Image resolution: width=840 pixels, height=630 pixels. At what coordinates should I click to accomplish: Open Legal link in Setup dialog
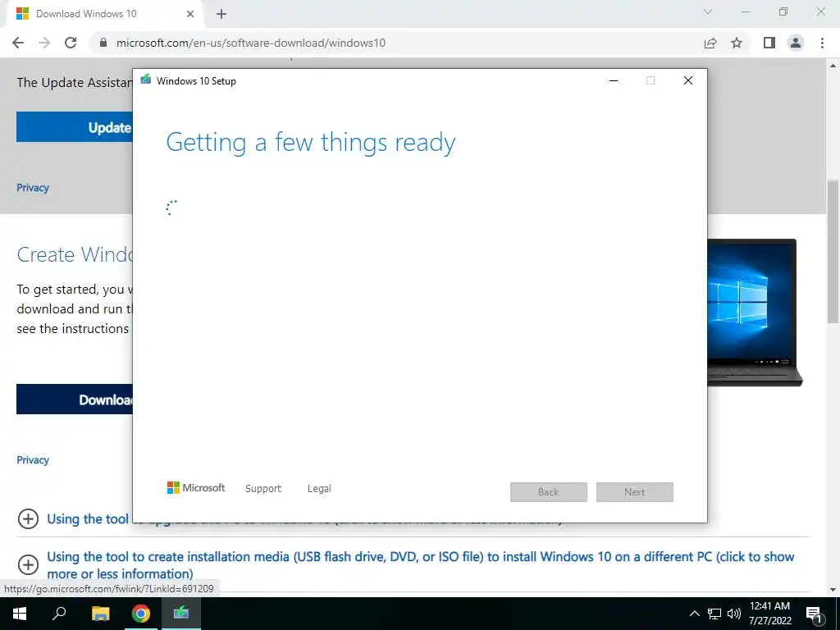coord(319,489)
